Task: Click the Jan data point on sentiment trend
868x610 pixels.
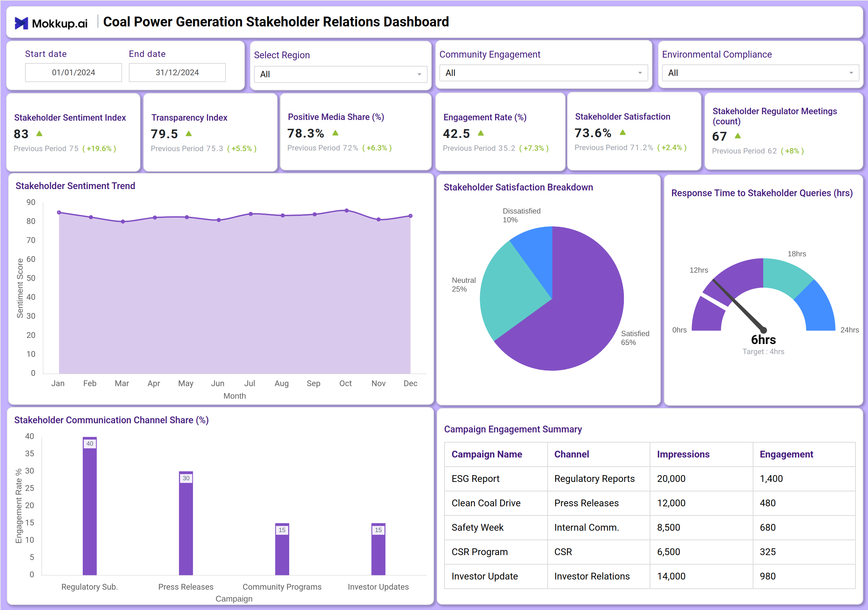Action: (59, 212)
